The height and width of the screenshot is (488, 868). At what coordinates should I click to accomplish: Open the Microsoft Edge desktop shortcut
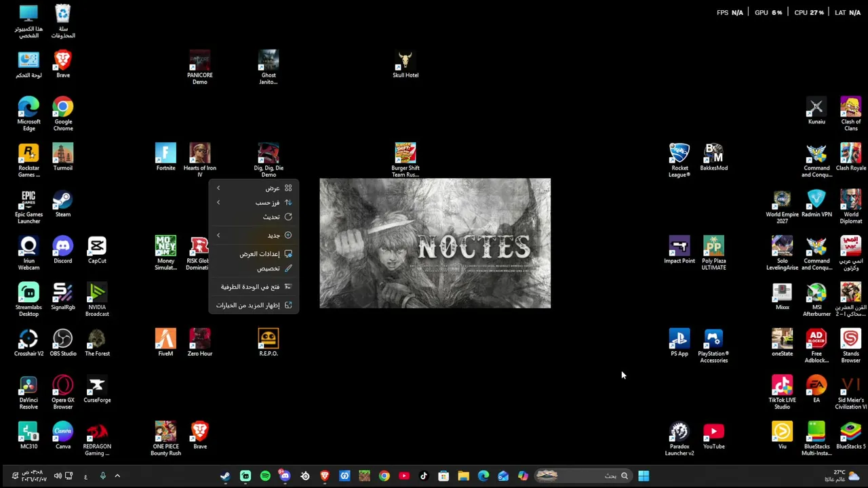point(28,113)
